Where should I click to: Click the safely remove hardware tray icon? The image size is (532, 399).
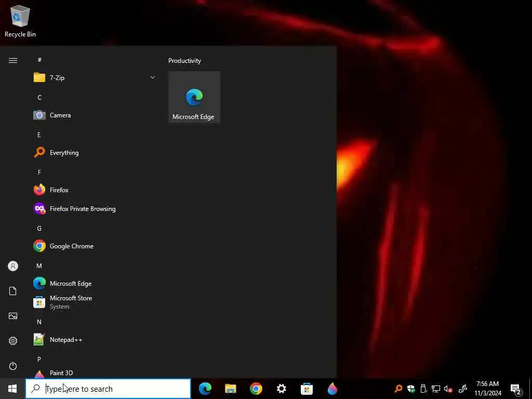click(x=423, y=389)
